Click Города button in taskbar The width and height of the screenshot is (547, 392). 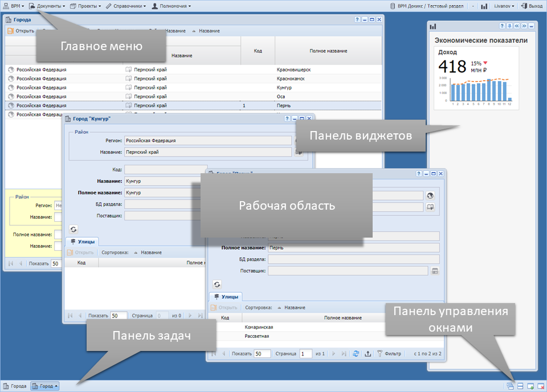click(x=15, y=386)
